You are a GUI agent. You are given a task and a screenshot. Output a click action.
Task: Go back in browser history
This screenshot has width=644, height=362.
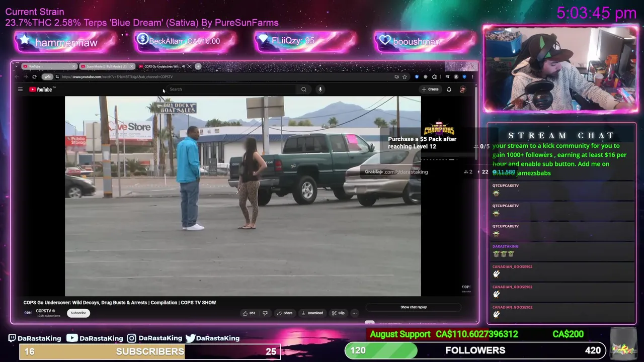coord(17,77)
